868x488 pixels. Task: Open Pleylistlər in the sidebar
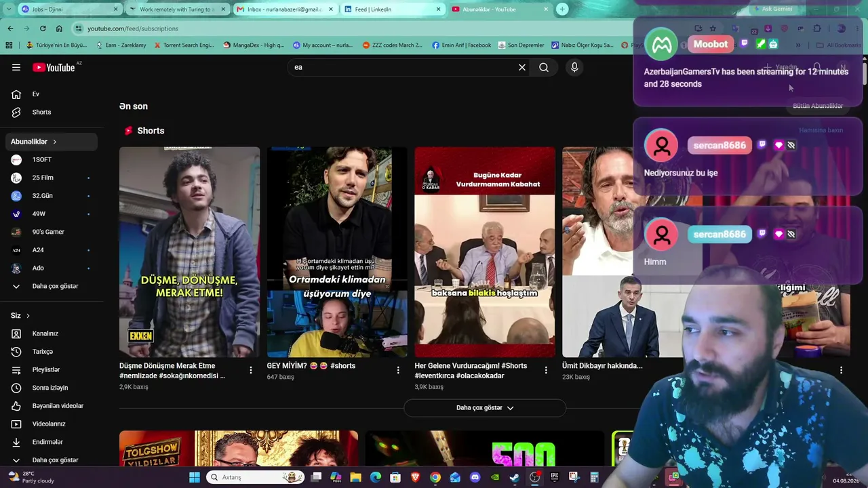click(52, 369)
